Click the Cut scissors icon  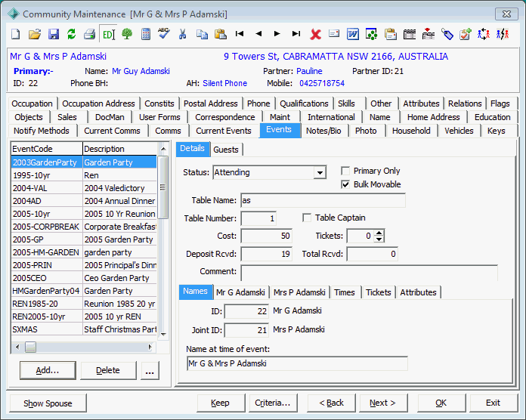click(x=182, y=34)
